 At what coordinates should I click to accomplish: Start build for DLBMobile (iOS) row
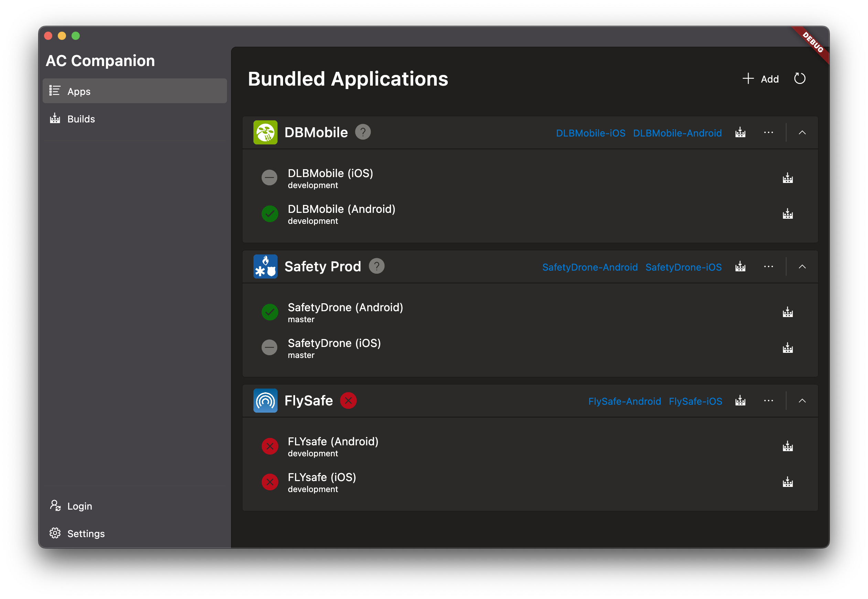click(x=787, y=178)
